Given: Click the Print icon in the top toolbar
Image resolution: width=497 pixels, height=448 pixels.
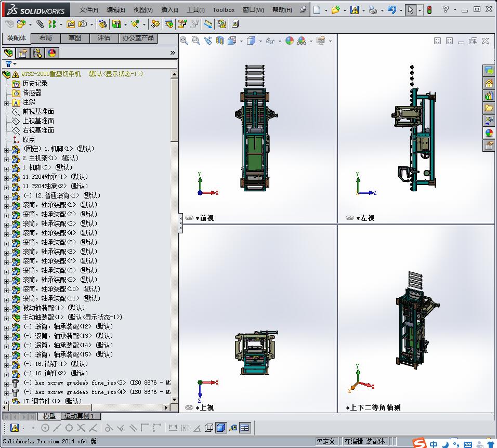Looking at the screenshot, I should click(373, 10).
